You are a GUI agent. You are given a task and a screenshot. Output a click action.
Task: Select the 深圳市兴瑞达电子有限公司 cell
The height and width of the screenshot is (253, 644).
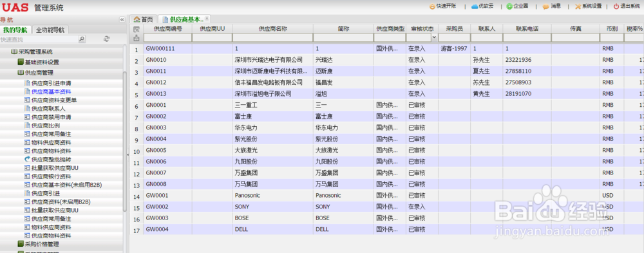pyautogui.click(x=272, y=60)
